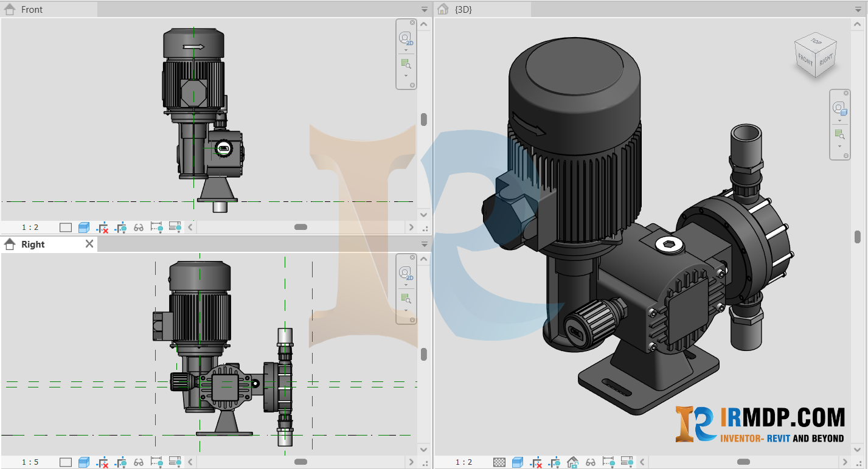Reveal constraints in the 3D view
This screenshot has width=868, height=469.
(x=609, y=462)
